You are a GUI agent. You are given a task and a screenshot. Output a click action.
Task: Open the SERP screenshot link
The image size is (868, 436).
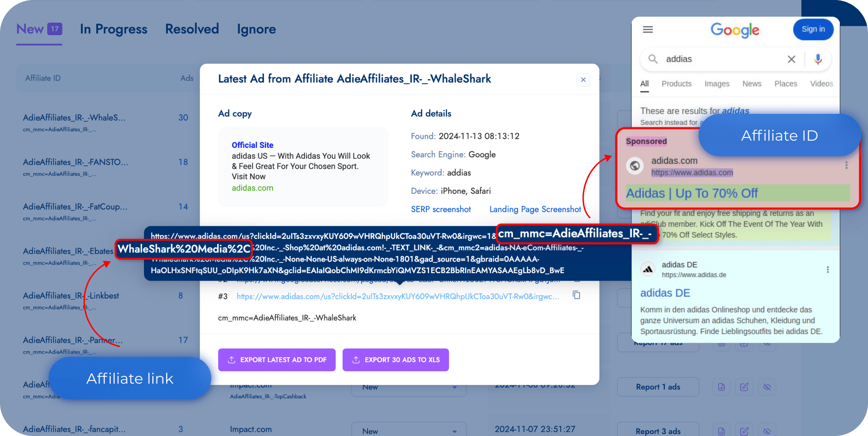coord(441,209)
